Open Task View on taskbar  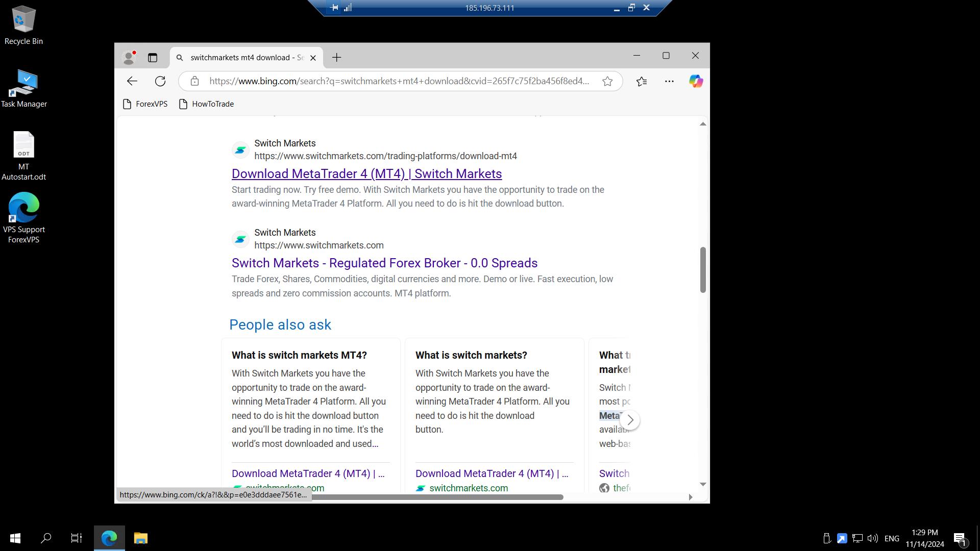point(77,538)
